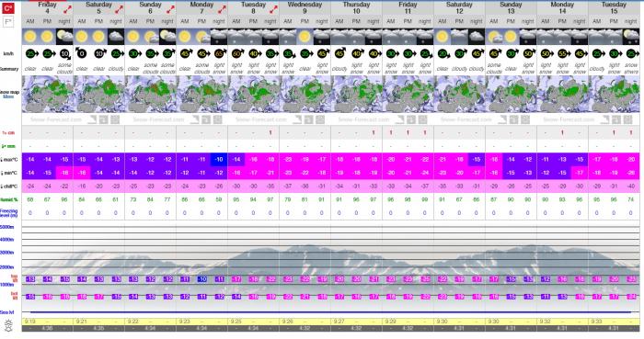Click Saturday 5 AM 0 km/h wind icon
This screenshot has width=644, height=339.
pos(81,53)
